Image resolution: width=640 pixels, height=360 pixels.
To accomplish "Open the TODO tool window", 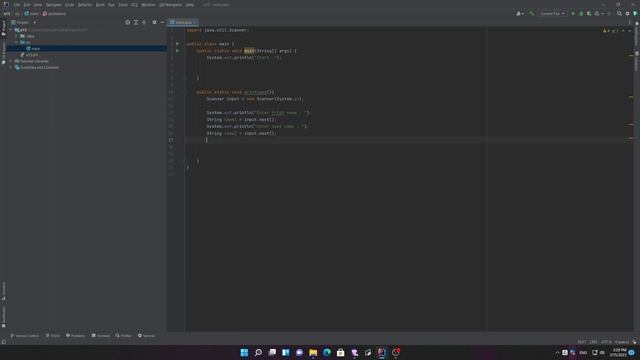I will [x=53, y=336].
